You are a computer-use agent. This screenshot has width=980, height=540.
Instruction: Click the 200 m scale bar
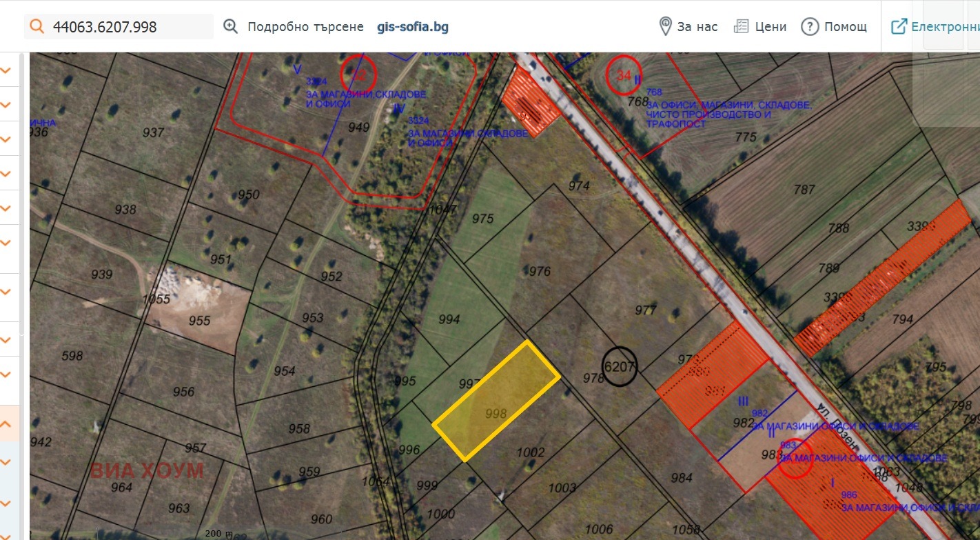tap(218, 534)
